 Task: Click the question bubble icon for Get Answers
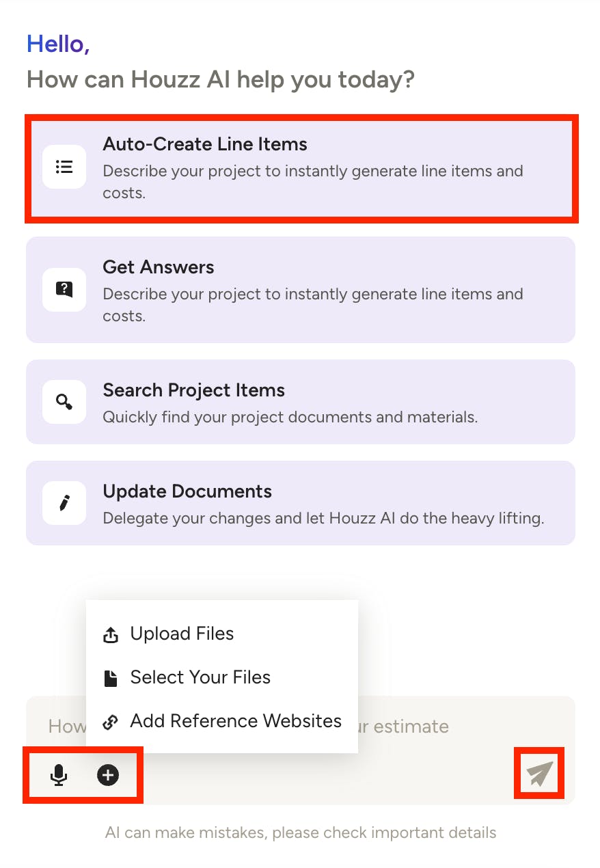[x=64, y=290]
